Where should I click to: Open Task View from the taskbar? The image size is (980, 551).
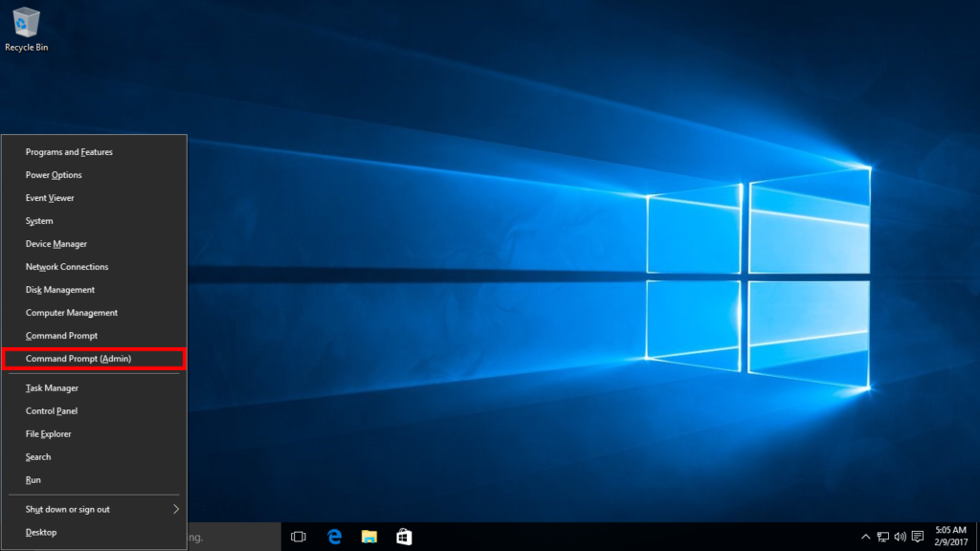click(299, 537)
